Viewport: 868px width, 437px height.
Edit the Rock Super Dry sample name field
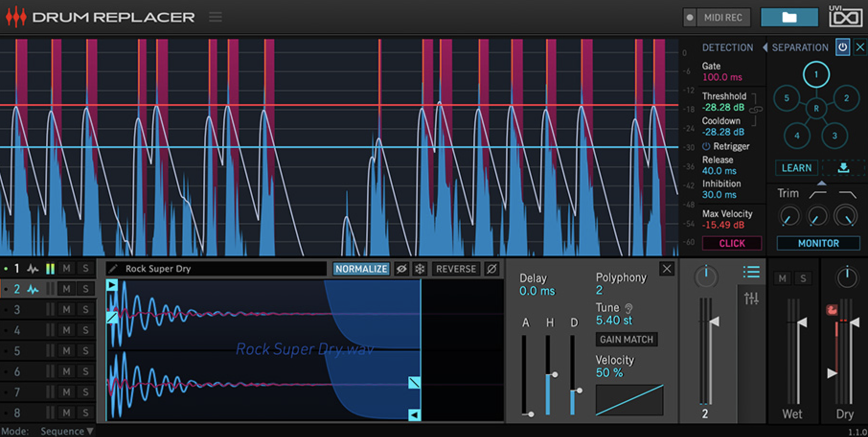click(x=216, y=269)
